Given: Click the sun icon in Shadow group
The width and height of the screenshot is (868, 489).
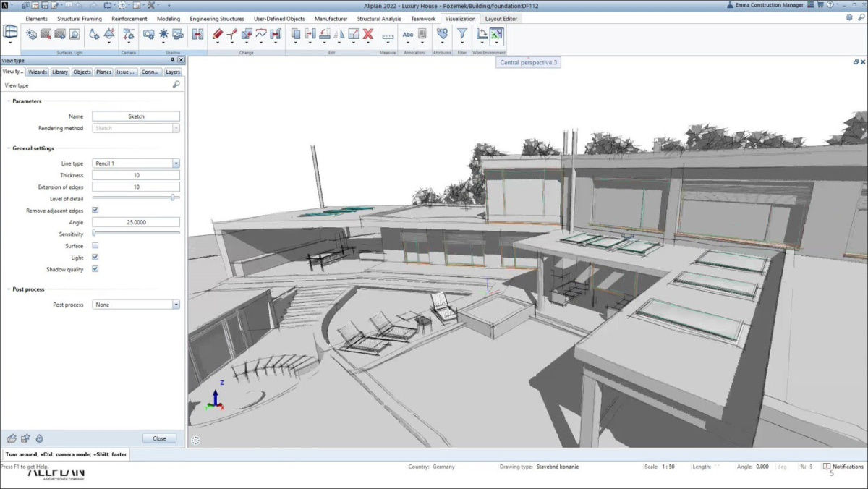Looking at the screenshot, I should (x=163, y=34).
